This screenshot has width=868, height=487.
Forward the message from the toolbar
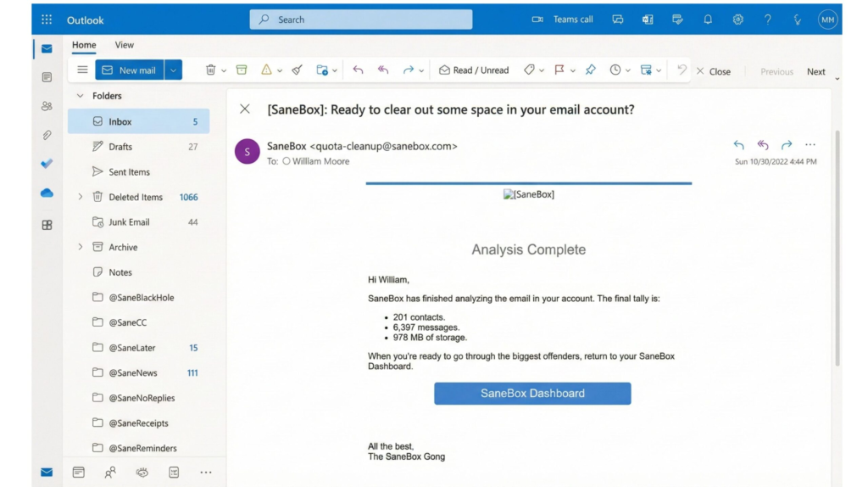(409, 70)
